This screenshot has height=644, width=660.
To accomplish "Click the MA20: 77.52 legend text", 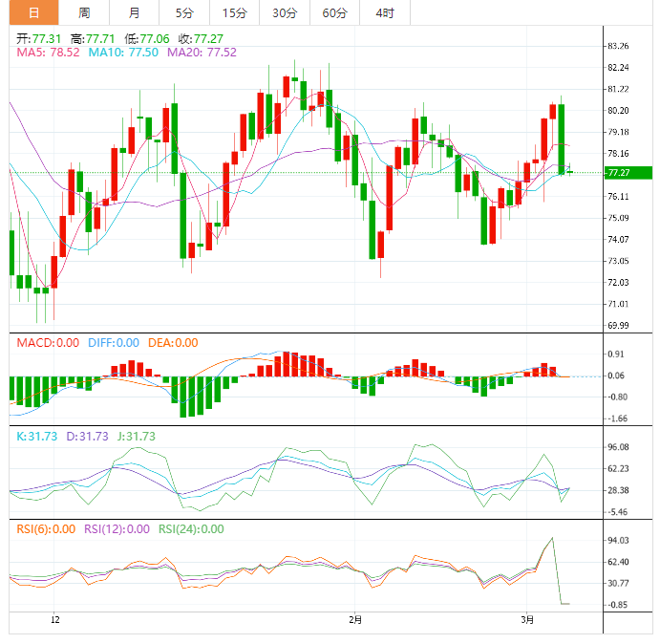I will pyautogui.click(x=202, y=53).
